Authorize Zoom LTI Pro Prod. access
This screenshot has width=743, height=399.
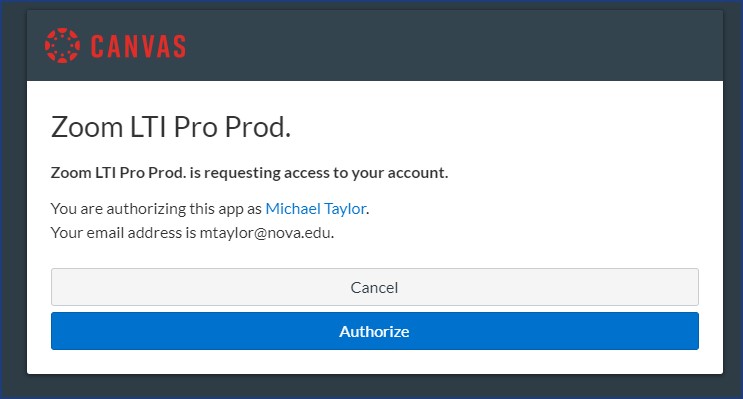[375, 331]
